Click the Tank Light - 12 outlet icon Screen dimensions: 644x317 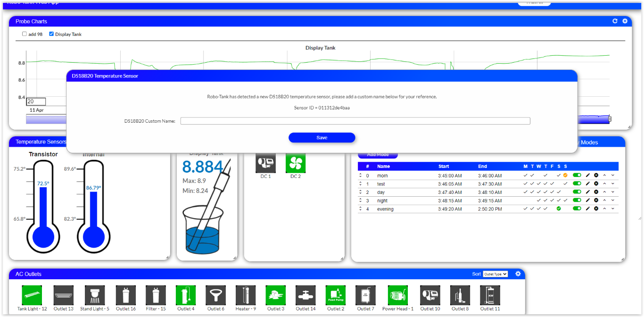pyautogui.click(x=32, y=295)
